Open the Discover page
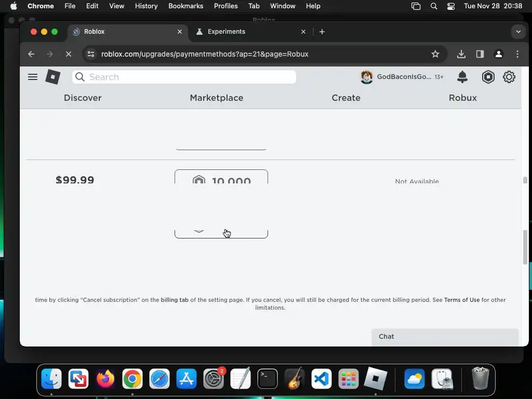Viewport: 532px width, 399px height. click(x=83, y=98)
